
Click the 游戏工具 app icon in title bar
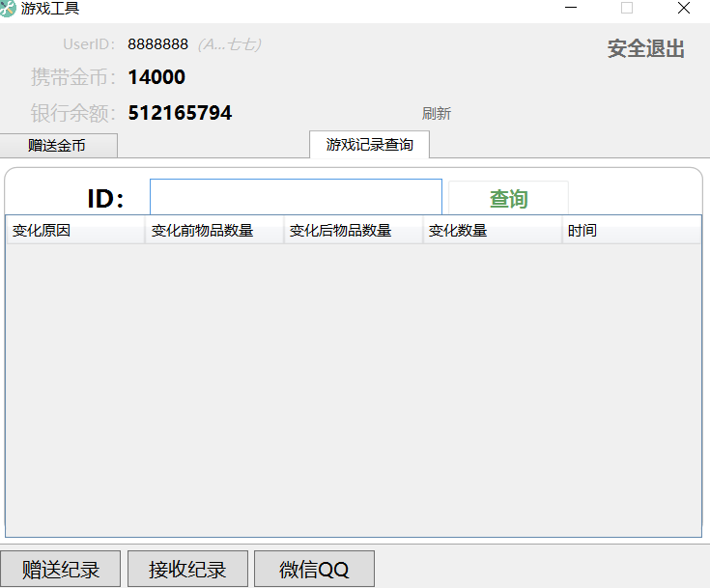pos(8,8)
